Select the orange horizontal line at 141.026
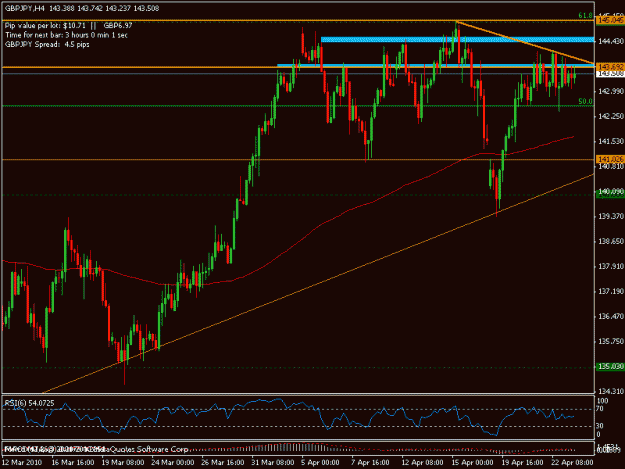 click(x=298, y=160)
